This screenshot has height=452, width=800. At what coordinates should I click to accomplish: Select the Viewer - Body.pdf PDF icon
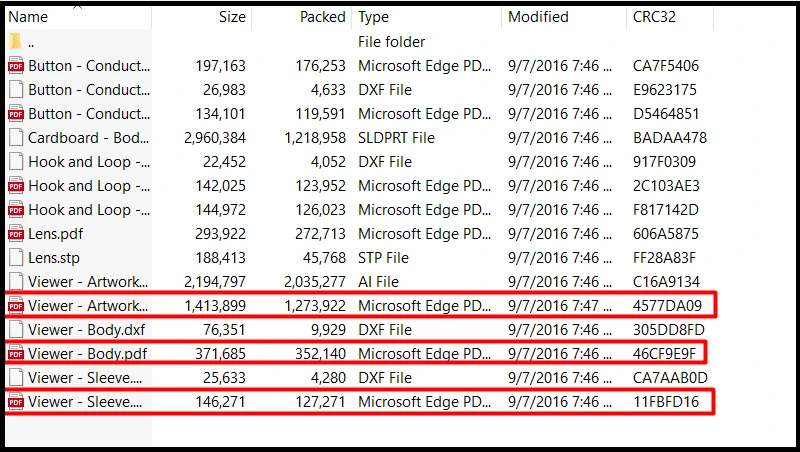point(16,354)
